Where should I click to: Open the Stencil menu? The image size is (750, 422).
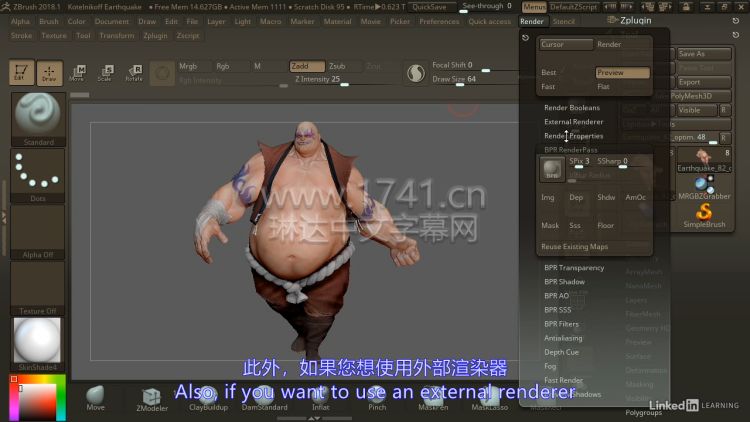(x=563, y=22)
